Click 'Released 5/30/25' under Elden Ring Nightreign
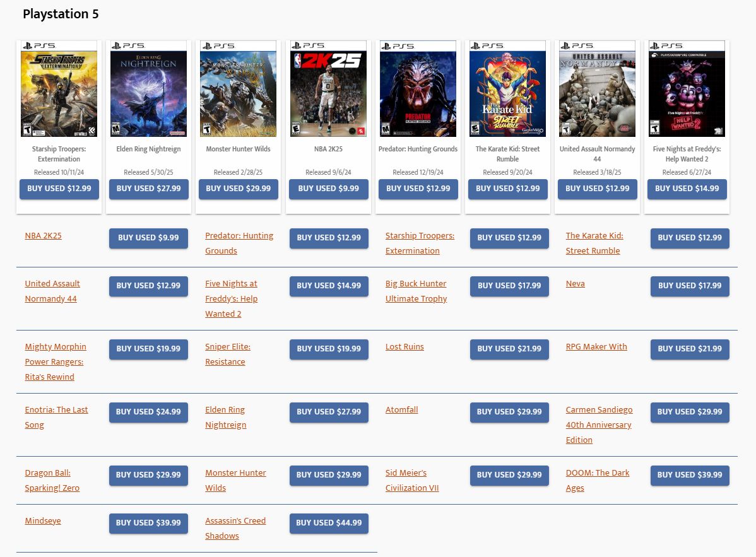This screenshot has height=557, width=756. pos(148,172)
